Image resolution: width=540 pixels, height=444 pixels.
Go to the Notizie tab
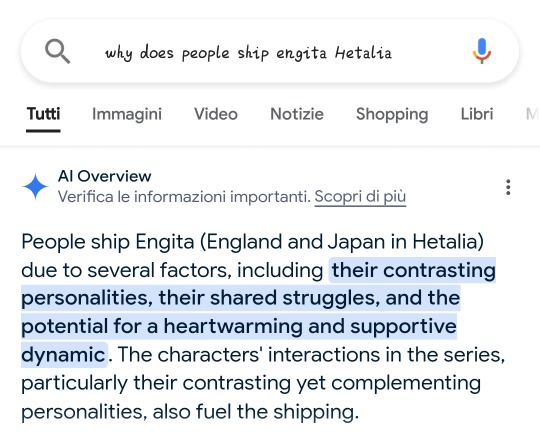click(x=297, y=114)
